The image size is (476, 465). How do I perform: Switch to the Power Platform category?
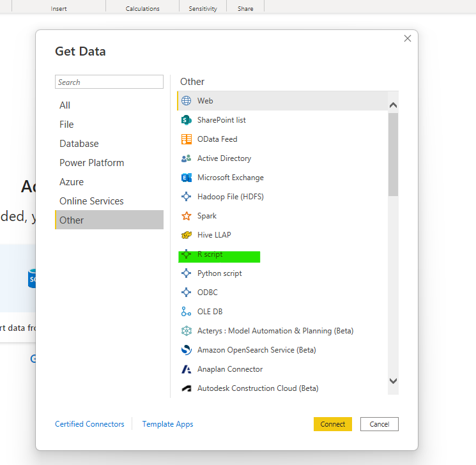[109, 163]
